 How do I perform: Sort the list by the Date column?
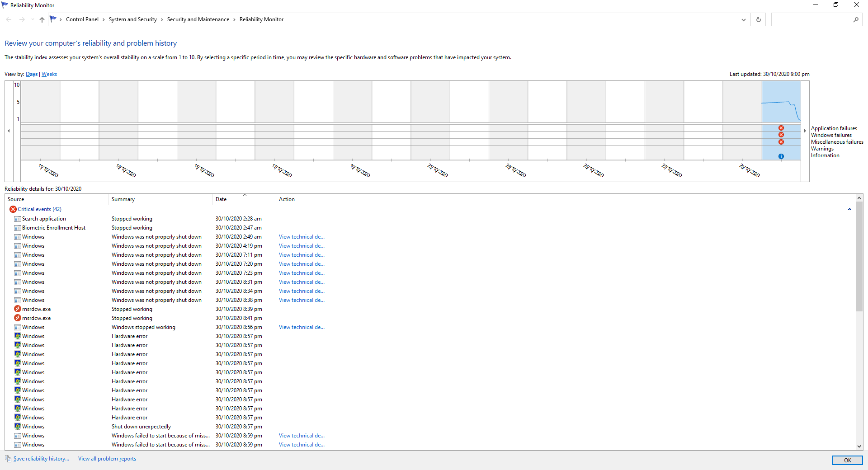(x=244, y=199)
